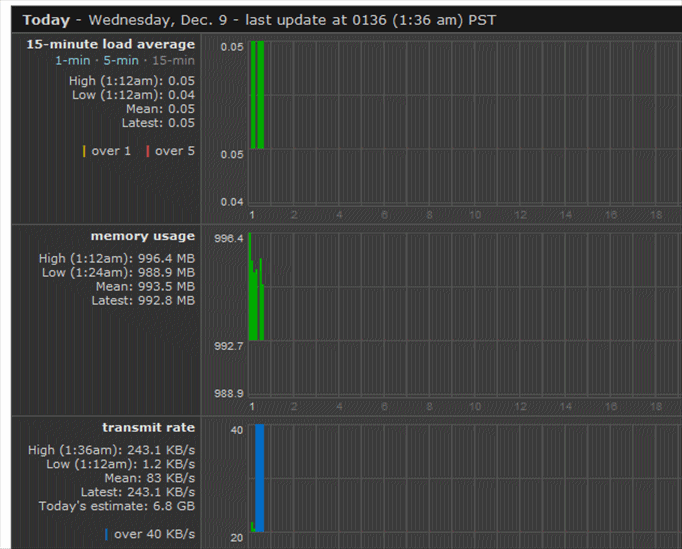This screenshot has height=549, width=682.
Task: Click hour 10 tick on load average axis
Action: coord(475,214)
